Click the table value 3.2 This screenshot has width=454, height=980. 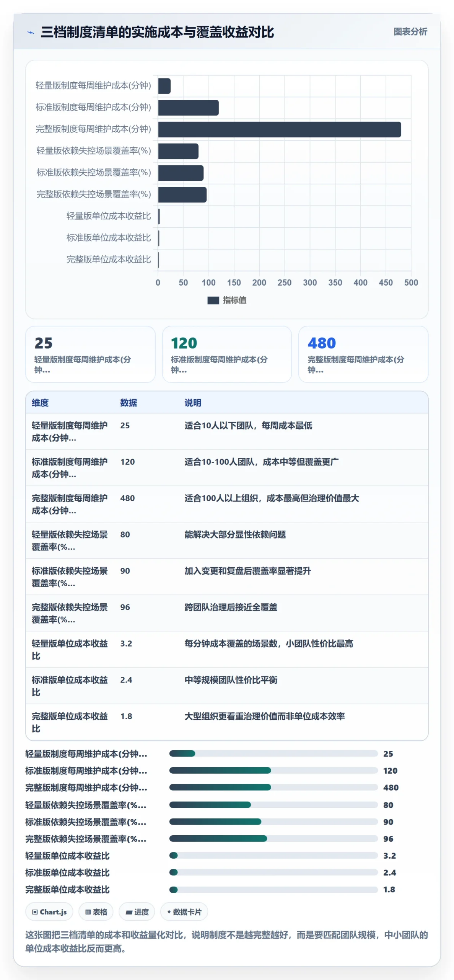coord(126,644)
